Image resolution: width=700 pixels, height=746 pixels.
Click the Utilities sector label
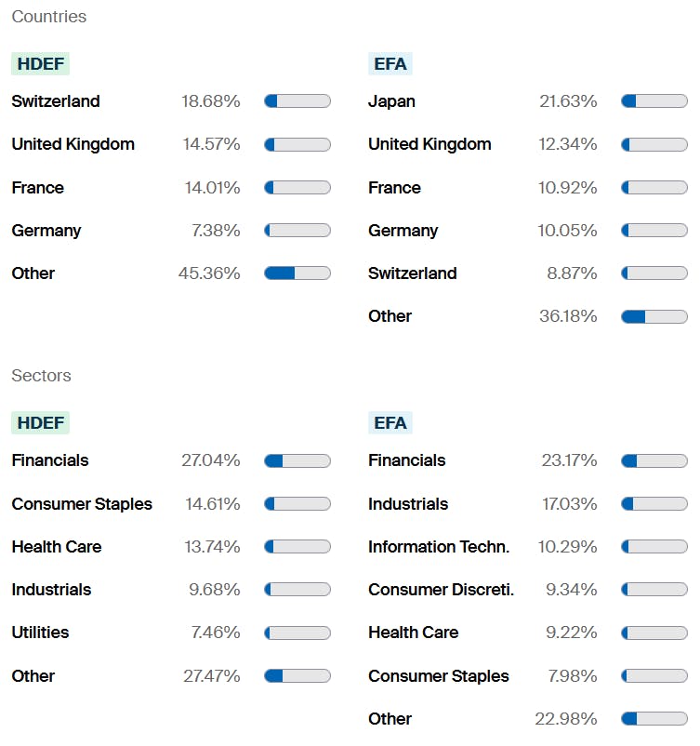[40, 633]
